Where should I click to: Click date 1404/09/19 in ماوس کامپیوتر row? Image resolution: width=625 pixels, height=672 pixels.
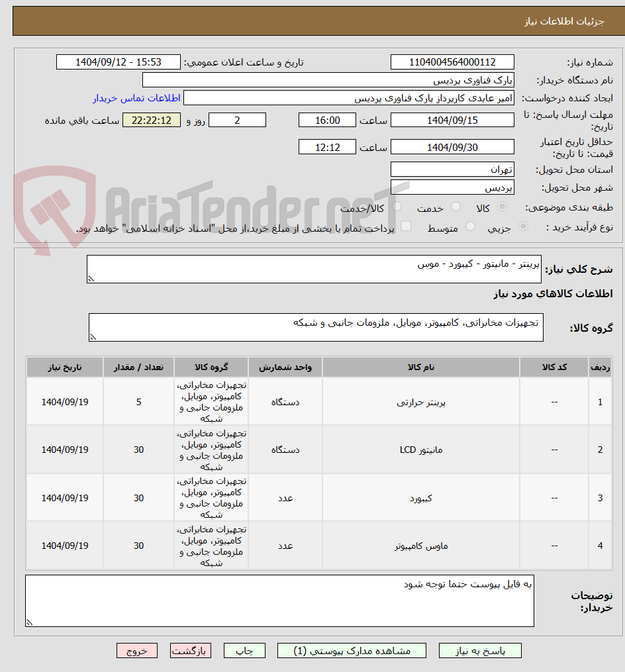point(65,546)
